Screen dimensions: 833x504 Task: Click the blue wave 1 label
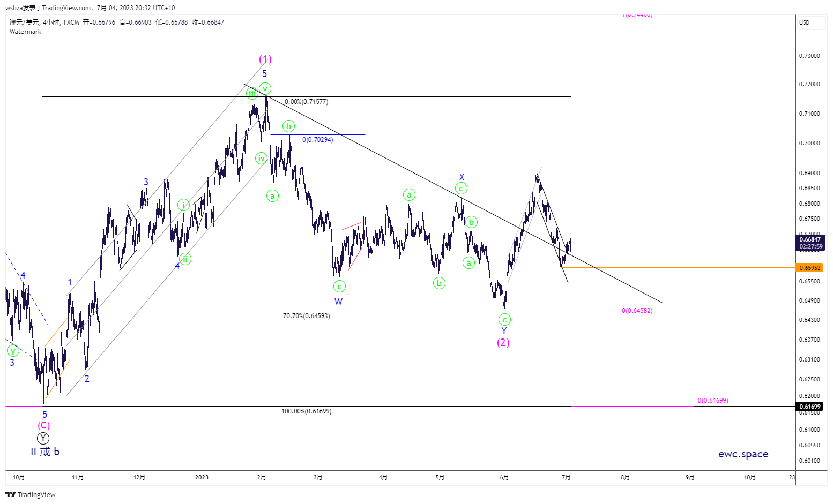[70, 282]
